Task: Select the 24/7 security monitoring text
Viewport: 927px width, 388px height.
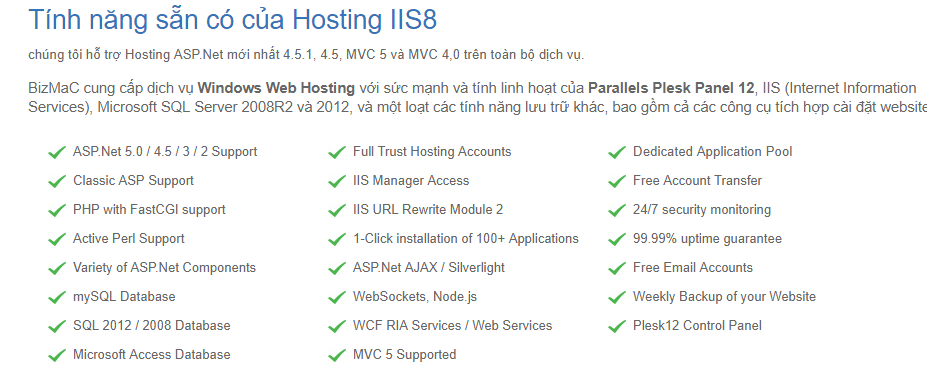Action: (x=702, y=209)
